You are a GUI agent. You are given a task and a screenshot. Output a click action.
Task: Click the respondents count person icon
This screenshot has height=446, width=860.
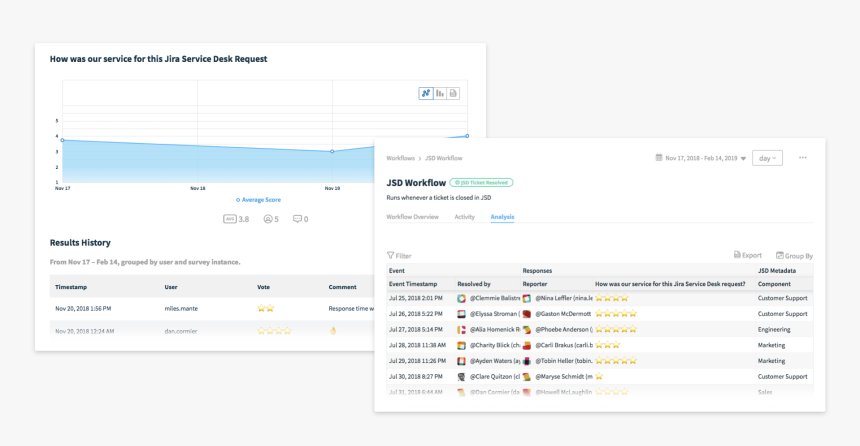coord(268,219)
